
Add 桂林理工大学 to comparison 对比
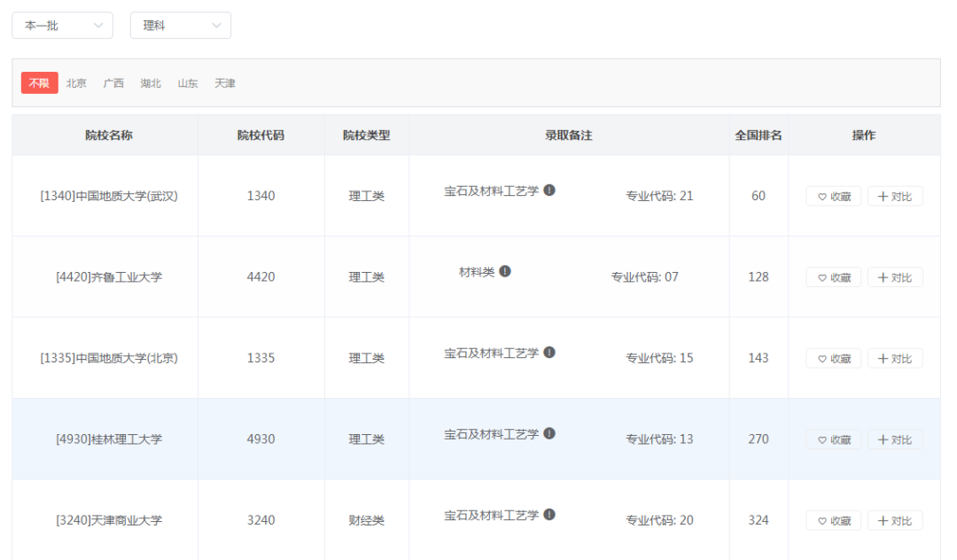[x=895, y=439]
